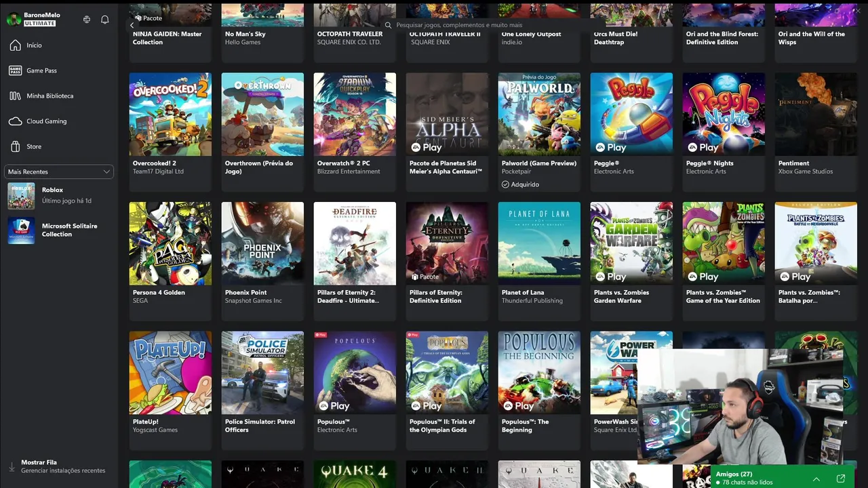Click the Game Pass sidebar logo icon

15,70
